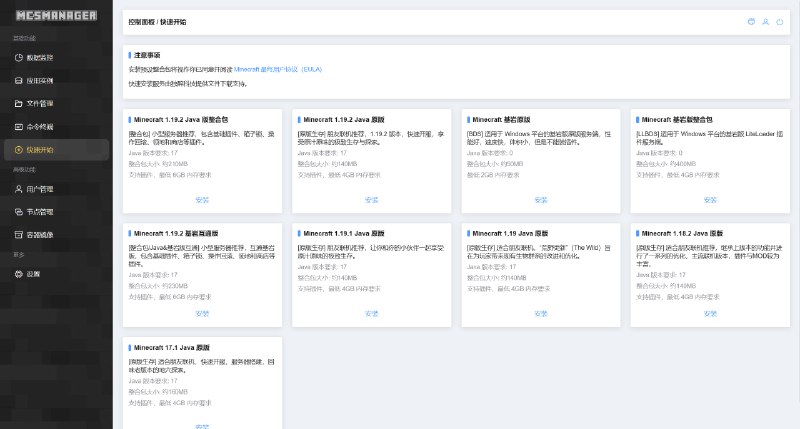Image resolution: width=800 pixels, height=429 pixels.
Task: Click the theme icon in top header
Action: (750, 21)
